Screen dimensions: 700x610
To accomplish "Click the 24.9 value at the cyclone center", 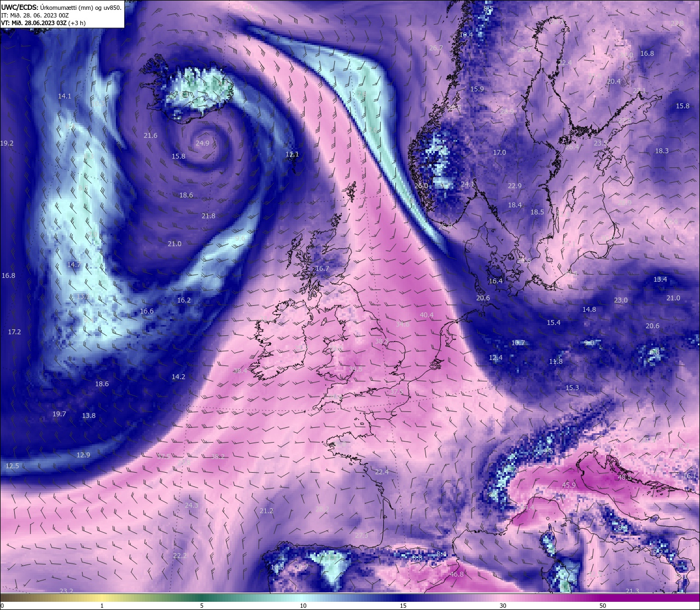I will point(202,143).
